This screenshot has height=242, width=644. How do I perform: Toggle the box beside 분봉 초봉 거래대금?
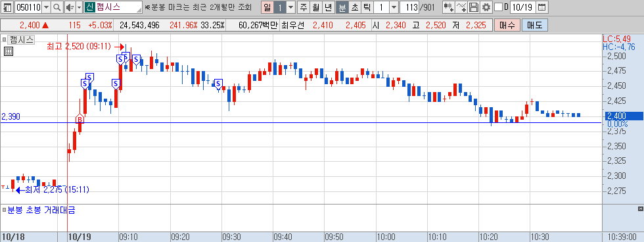point(4,210)
